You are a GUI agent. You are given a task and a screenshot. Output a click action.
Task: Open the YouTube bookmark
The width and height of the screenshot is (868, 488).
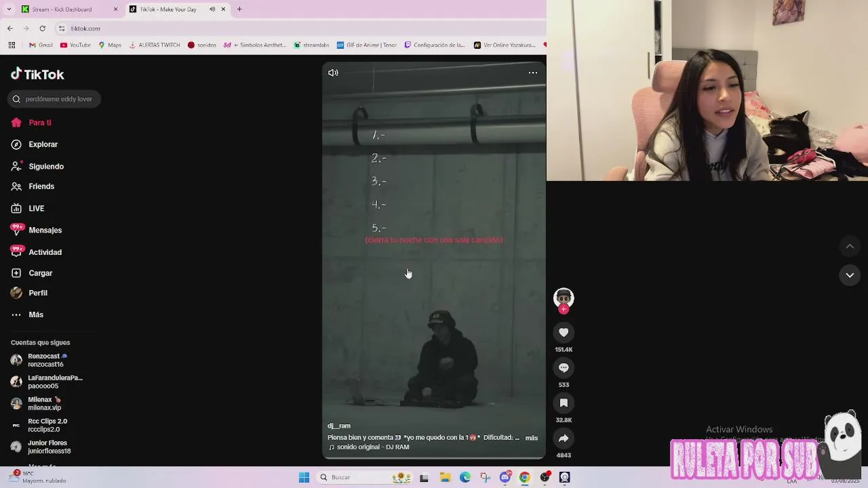75,45
